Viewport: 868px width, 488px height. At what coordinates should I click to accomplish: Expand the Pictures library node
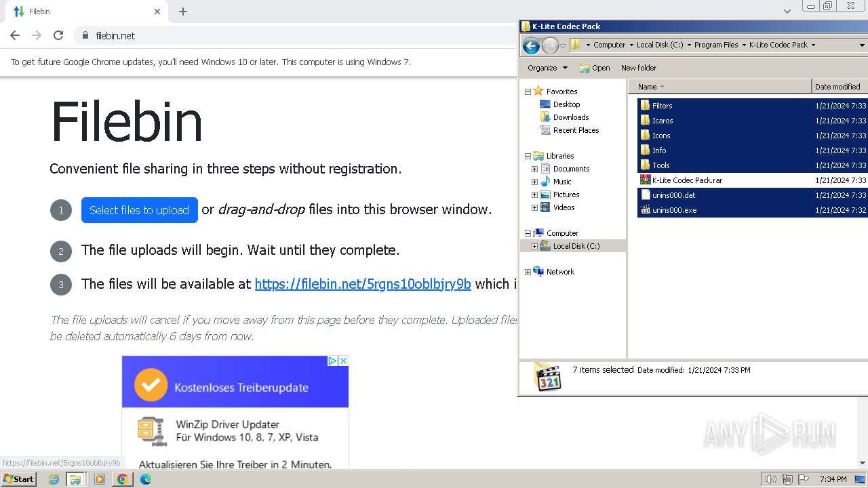coord(534,195)
